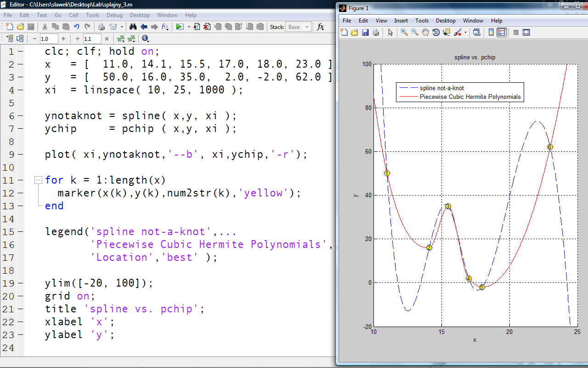588x368 pixels.
Task: Open the Figure 1 Help menu
Action: click(x=497, y=21)
